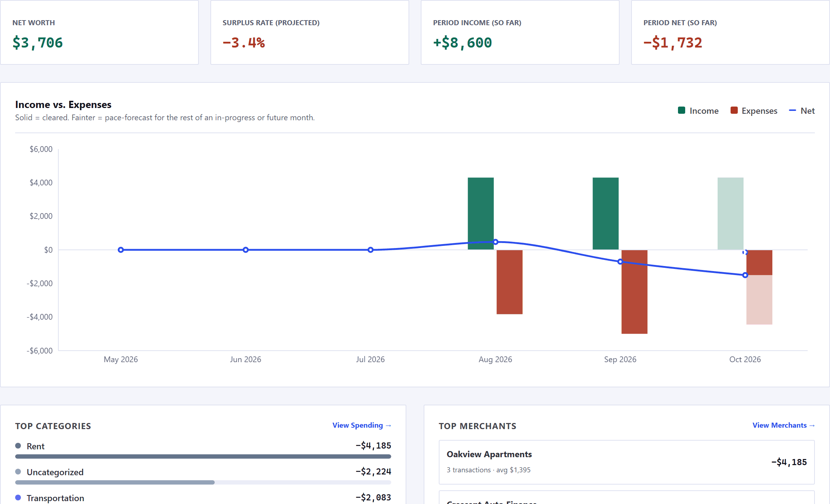Click the Uncategorized amount -$2,224
Image resolution: width=830 pixels, height=504 pixels.
point(373,472)
